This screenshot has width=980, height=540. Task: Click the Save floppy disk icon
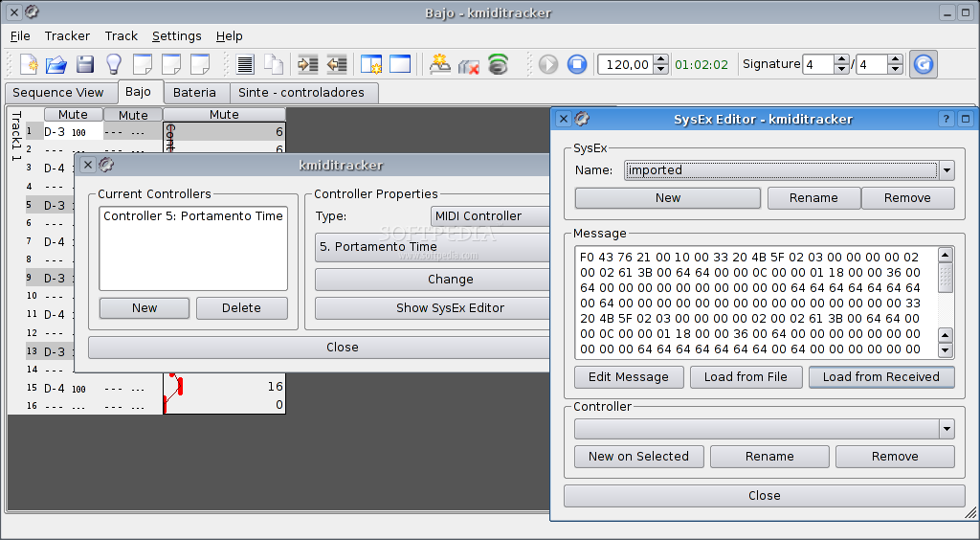tap(85, 64)
